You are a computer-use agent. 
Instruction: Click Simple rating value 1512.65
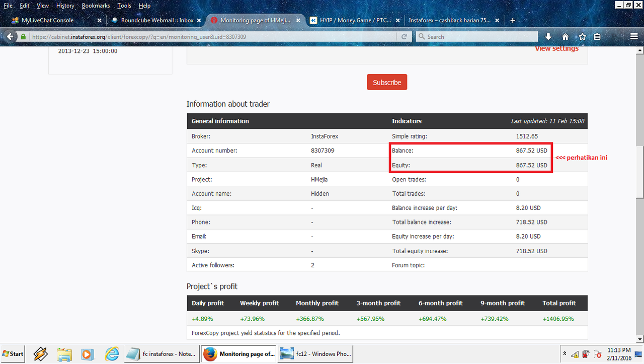tap(527, 136)
